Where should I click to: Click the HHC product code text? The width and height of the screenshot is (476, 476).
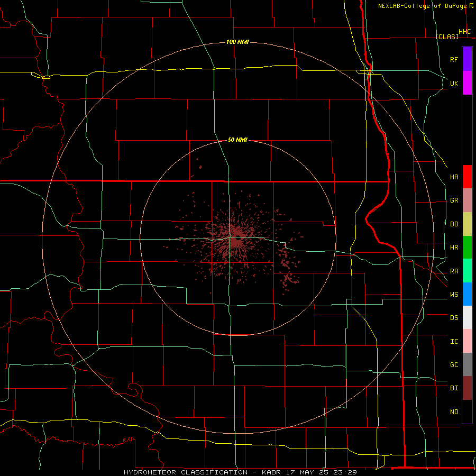tap(464, 32)
